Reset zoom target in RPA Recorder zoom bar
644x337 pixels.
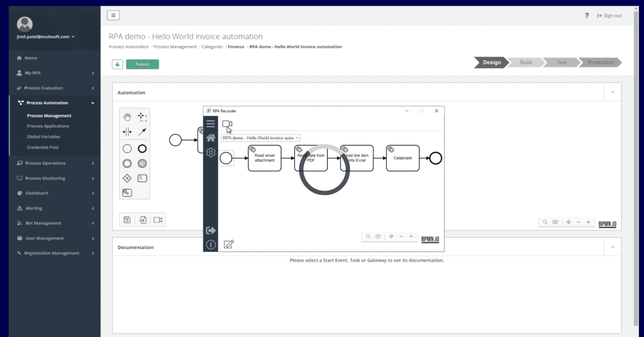(x=391, y=236)
